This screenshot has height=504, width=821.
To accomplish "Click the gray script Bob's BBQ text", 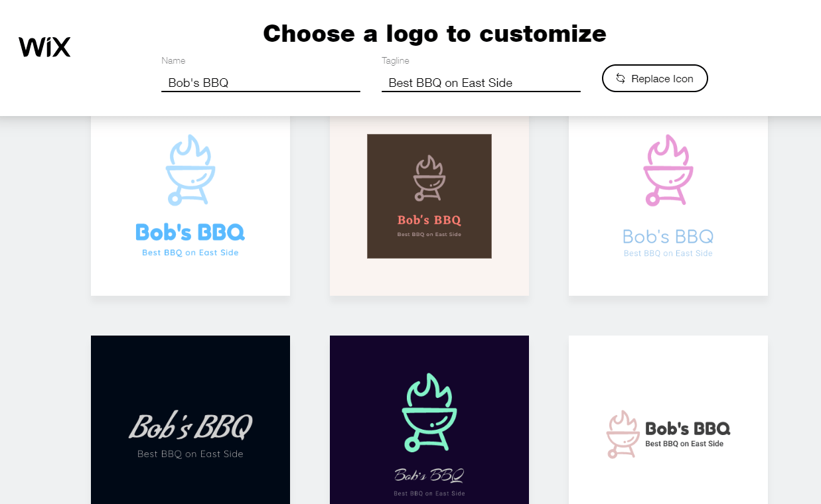I will 190,426.
